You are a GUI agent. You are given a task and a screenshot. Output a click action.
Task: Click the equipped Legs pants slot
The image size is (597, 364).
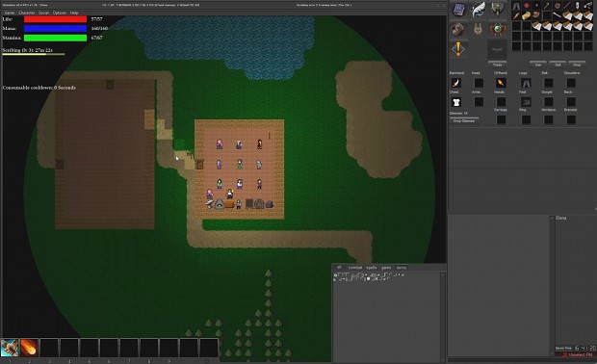tap(526, 83)
